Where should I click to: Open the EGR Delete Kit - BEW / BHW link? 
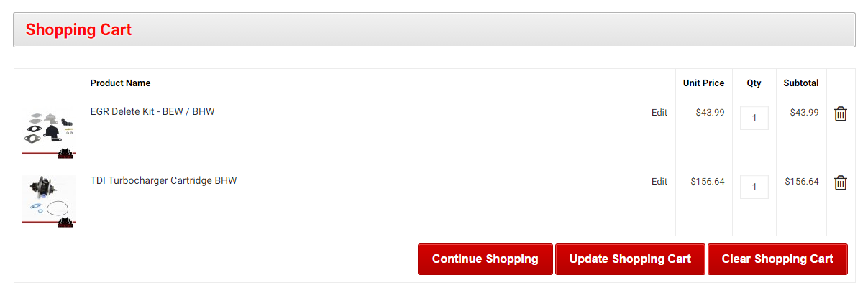(152, 112)
